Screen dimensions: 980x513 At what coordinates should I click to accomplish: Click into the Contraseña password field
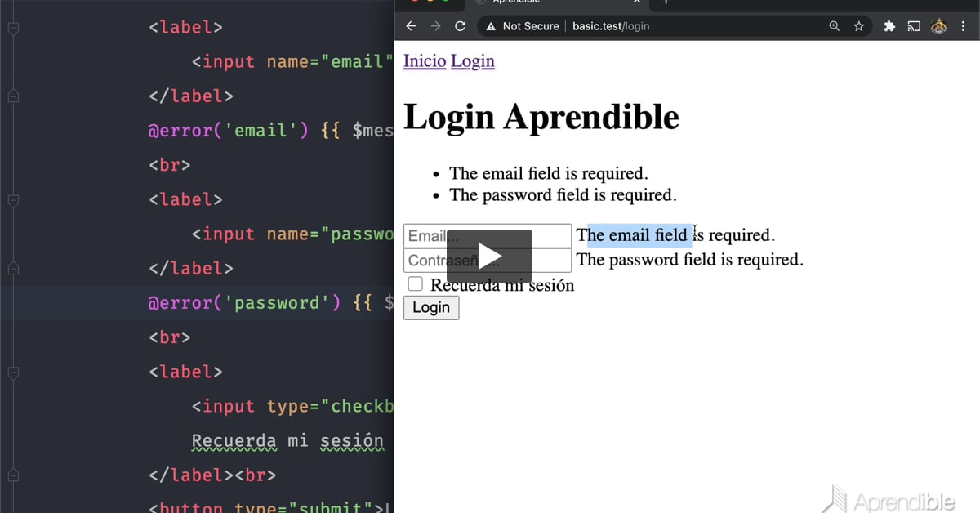point(488,261)
